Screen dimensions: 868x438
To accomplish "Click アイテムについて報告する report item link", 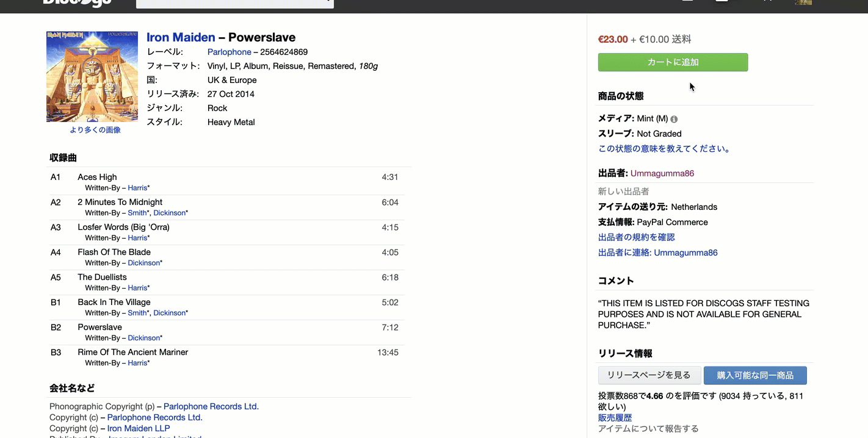I will (x=648, y=429).
